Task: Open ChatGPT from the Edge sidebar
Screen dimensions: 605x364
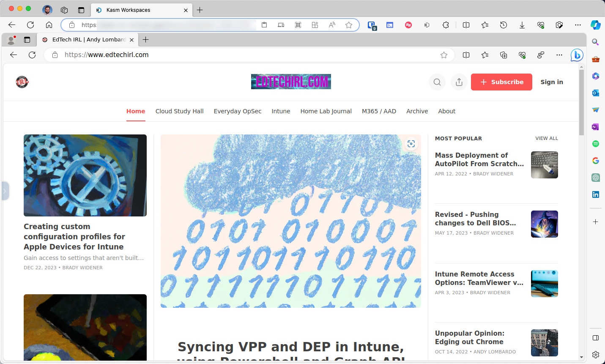Action: pos(596,178)
